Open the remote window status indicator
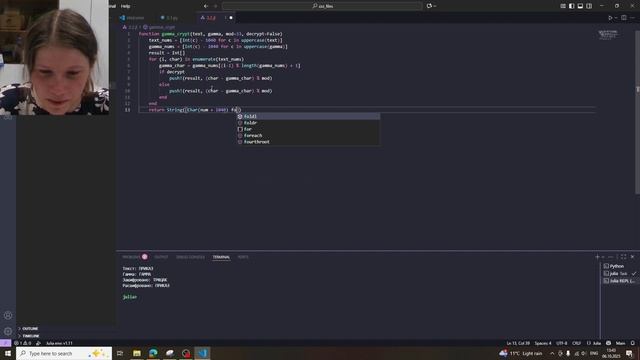 (x=5, y=343)
